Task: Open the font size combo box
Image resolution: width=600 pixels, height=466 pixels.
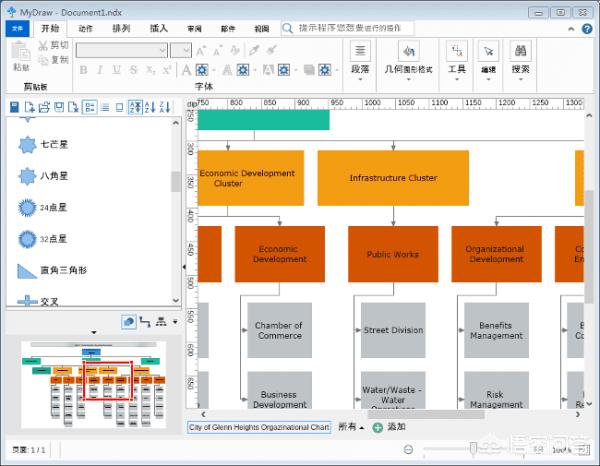Action: pyautogui.click(x=181, y=50)
